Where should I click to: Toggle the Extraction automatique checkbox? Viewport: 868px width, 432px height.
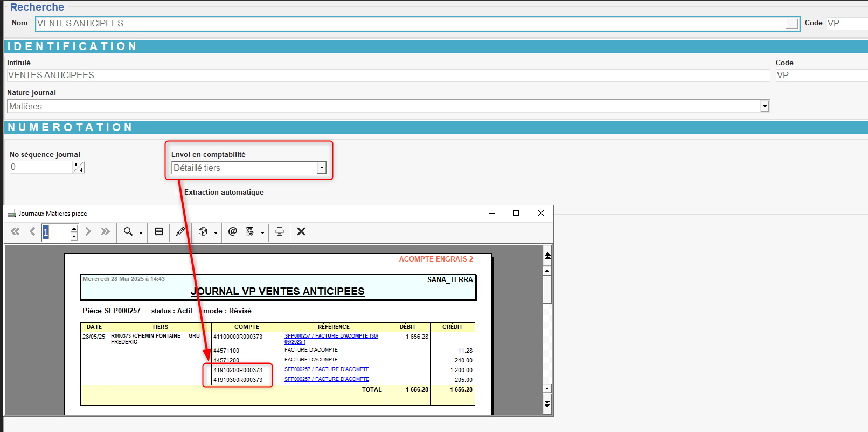pyautogui.click(x=178, y=193)
